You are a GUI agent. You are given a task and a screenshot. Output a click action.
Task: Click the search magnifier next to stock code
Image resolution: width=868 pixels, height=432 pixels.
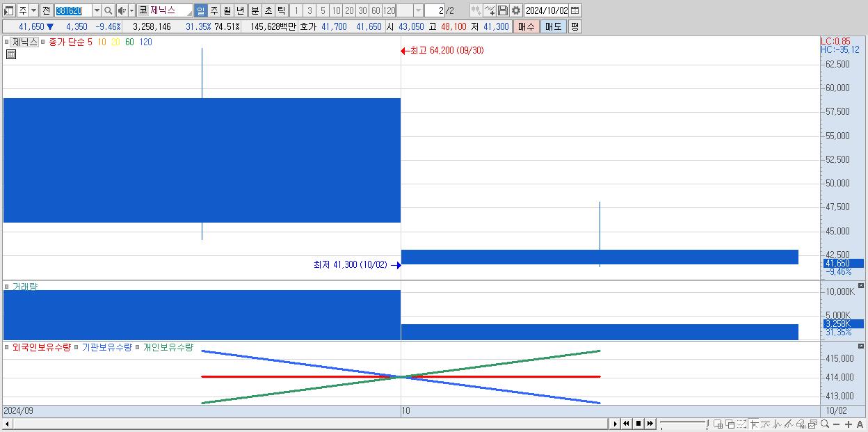click(108, 10)
